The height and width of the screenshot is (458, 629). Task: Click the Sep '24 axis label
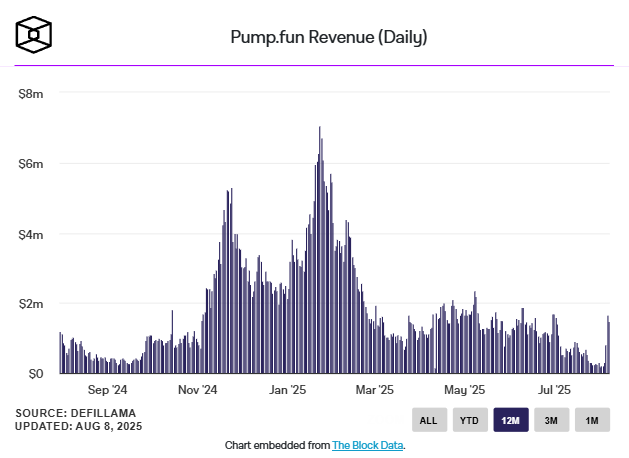(x=108, y=390)
